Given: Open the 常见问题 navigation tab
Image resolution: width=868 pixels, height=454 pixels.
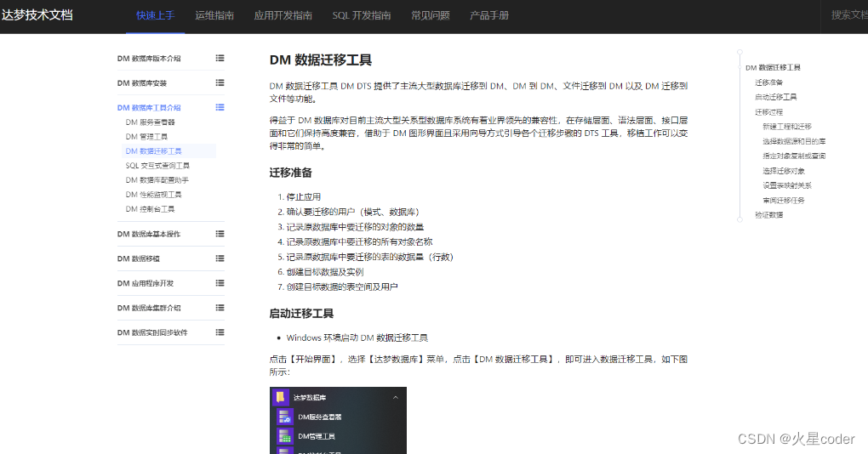Looking at the screenshot, I should pos(430,15).
